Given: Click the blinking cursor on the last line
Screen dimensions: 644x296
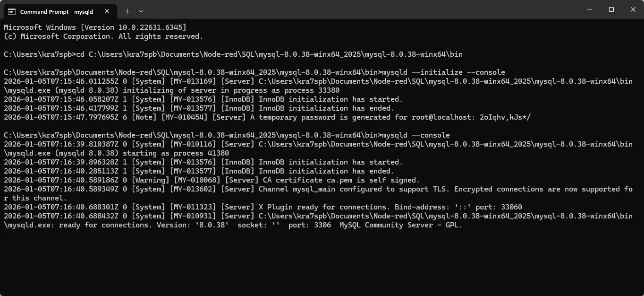Looking at the screenshot, I should click(4, 234).
